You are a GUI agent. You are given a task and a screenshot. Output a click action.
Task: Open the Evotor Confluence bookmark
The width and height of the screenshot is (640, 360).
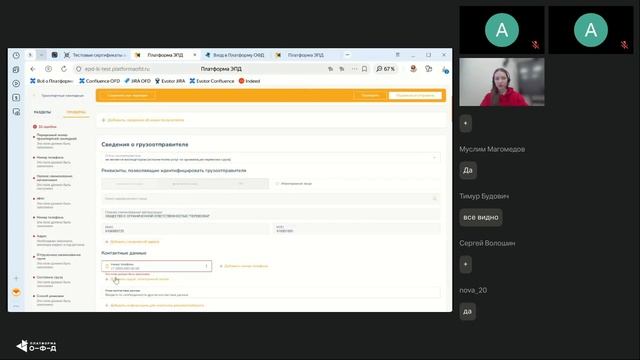(x=212, y=81)
